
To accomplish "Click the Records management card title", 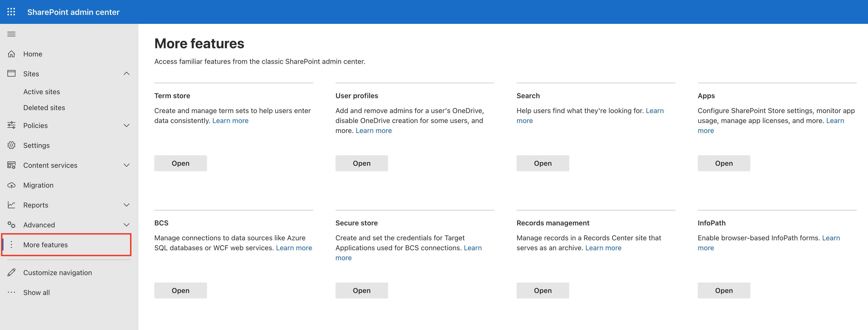I will point(553,223).
